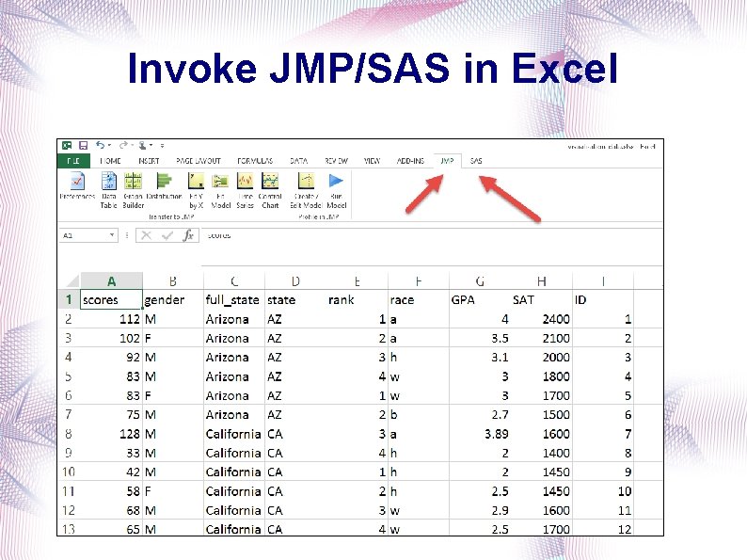Click the score cell with value 58
Viewport: 747px width, 560px height.
tap(111, 491)
